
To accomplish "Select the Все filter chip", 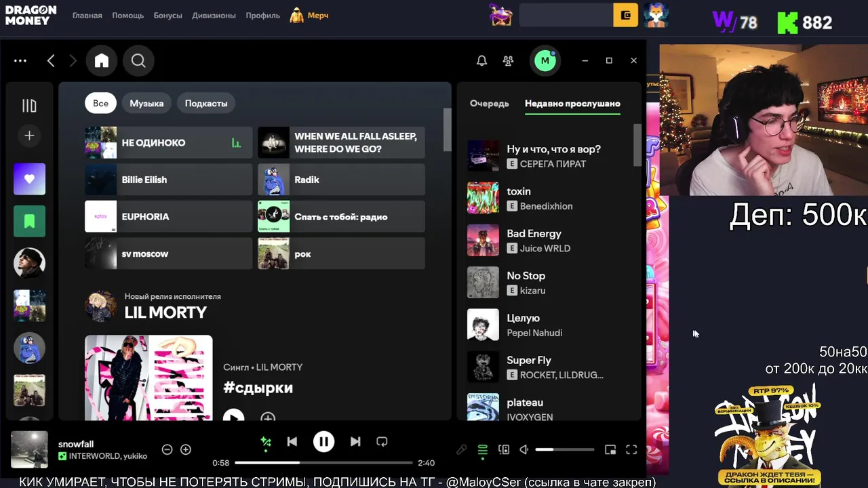I will coord(100,103).
